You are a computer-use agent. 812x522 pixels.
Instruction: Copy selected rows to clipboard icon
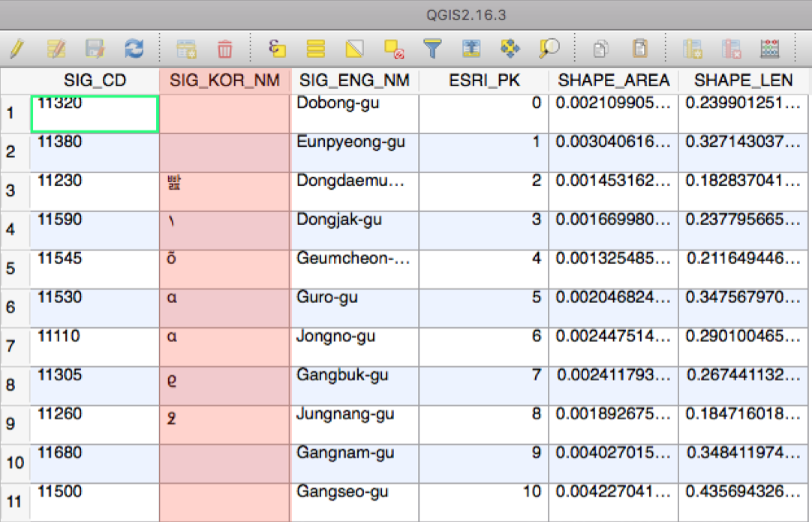600,49
